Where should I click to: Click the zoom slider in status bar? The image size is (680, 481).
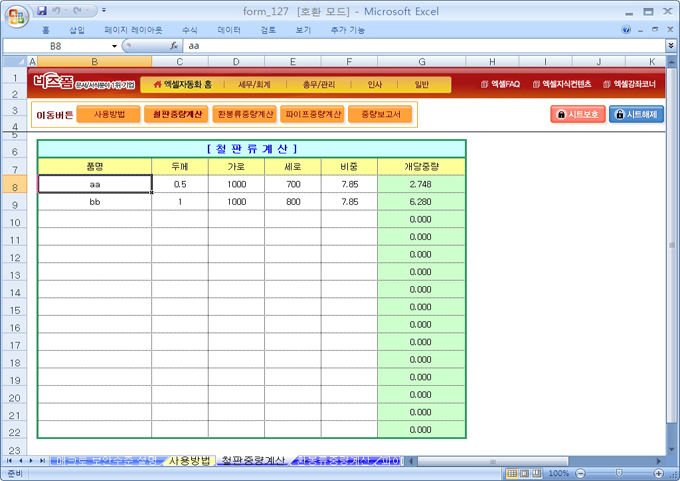coord(619,473)
